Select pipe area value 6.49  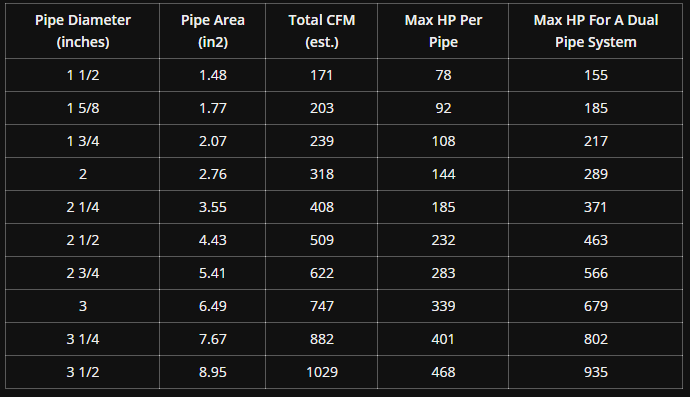(x=213, y=306)
